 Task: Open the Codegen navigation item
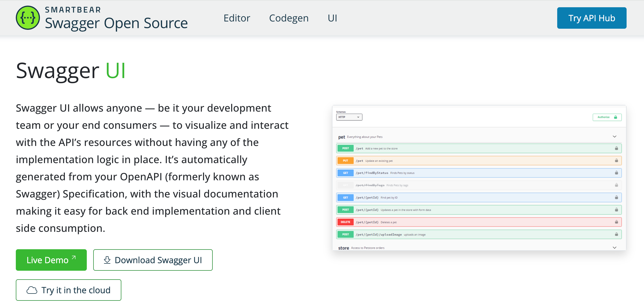click(289, 18)
